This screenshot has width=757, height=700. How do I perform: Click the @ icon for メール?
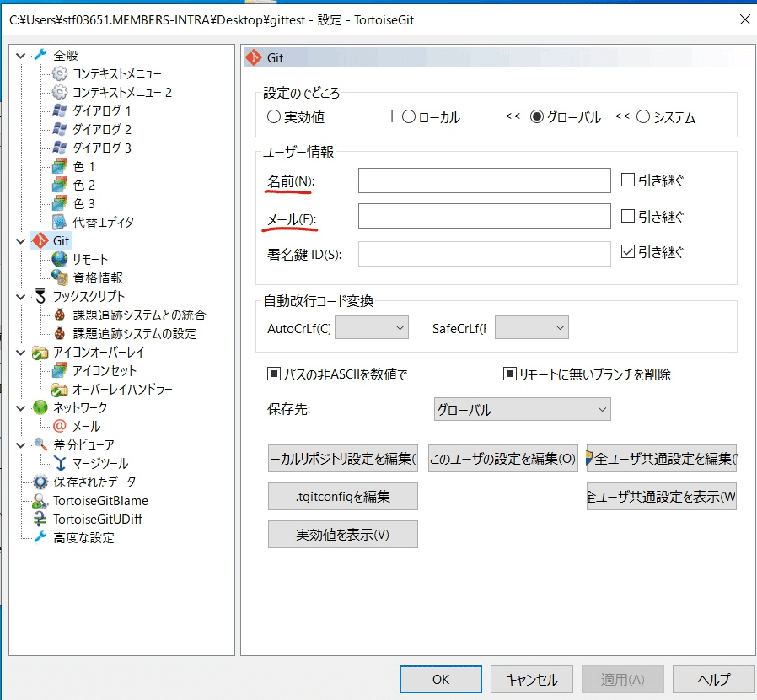[59, 426]
